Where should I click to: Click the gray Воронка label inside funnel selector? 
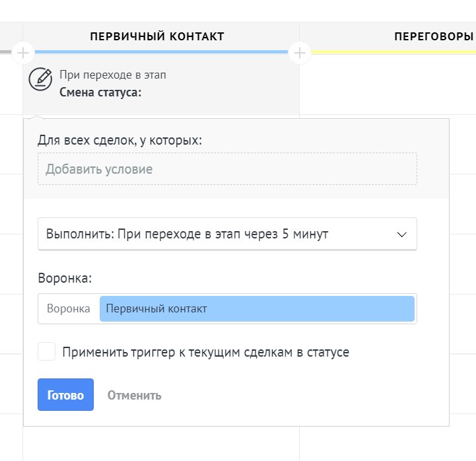[68, 308]
